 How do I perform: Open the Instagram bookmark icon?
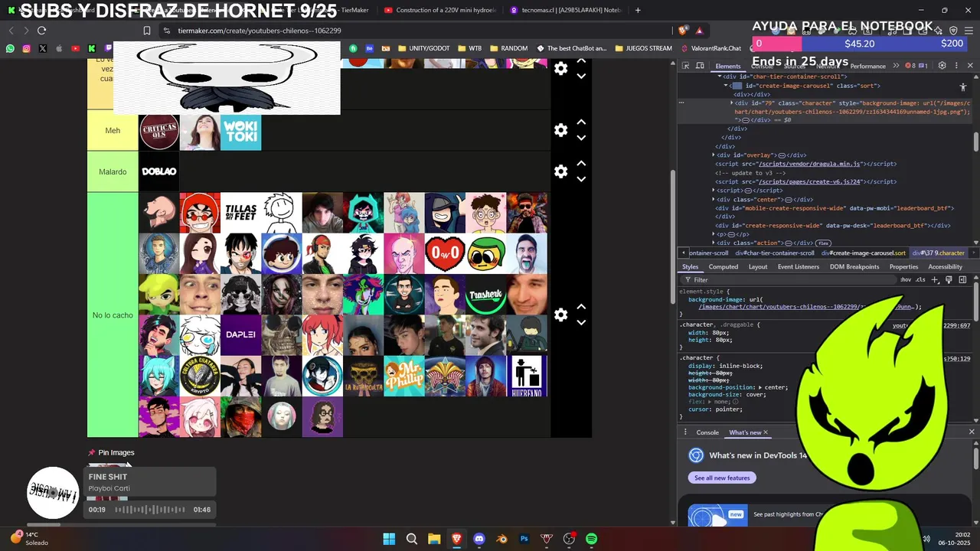(26, 48)
